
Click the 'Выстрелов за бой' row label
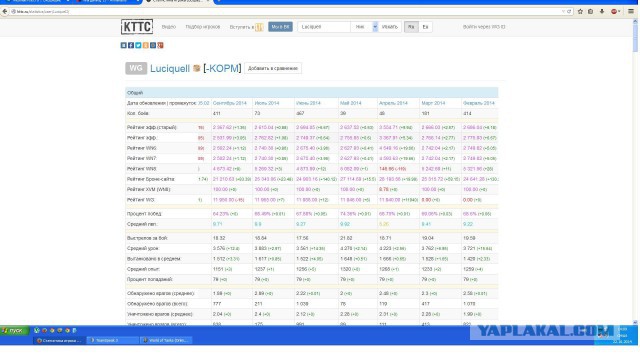tap(147, 238)
